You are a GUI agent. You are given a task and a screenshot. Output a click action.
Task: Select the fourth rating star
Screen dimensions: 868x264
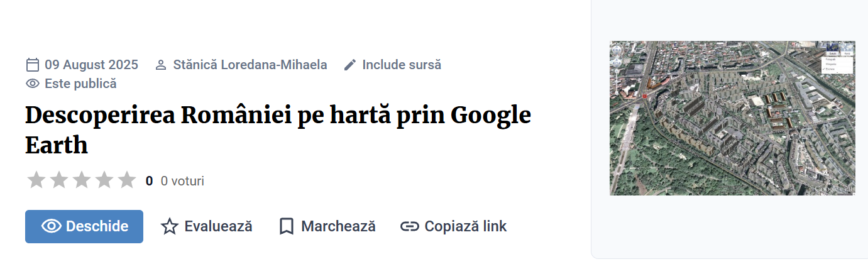click(x=104, y=180)
